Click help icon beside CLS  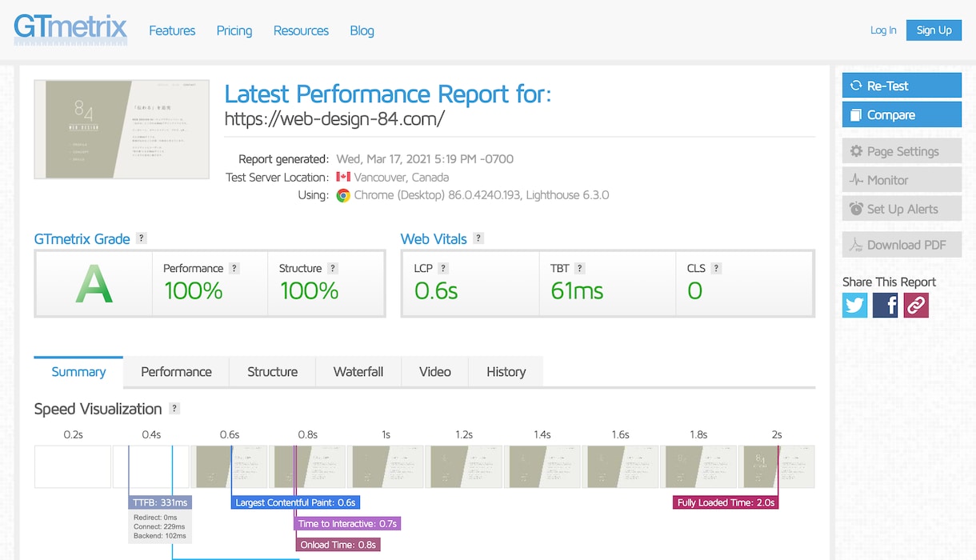coord(717,269)
